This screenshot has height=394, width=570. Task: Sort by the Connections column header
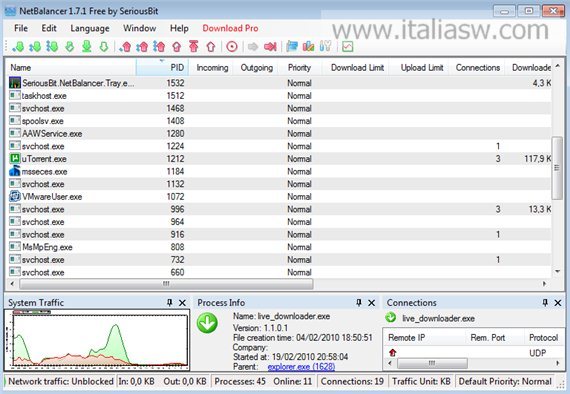(478, 68)
